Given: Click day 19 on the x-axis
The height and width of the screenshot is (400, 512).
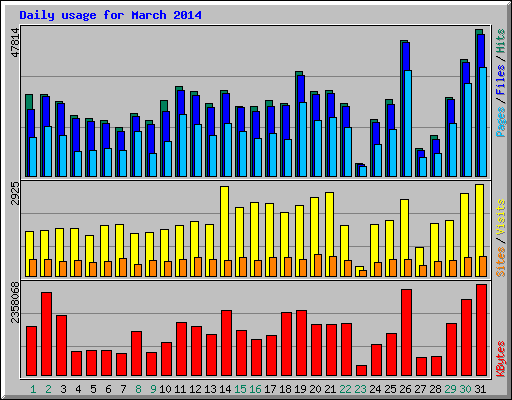Looking at the screenshot, I should pos(300,389).
